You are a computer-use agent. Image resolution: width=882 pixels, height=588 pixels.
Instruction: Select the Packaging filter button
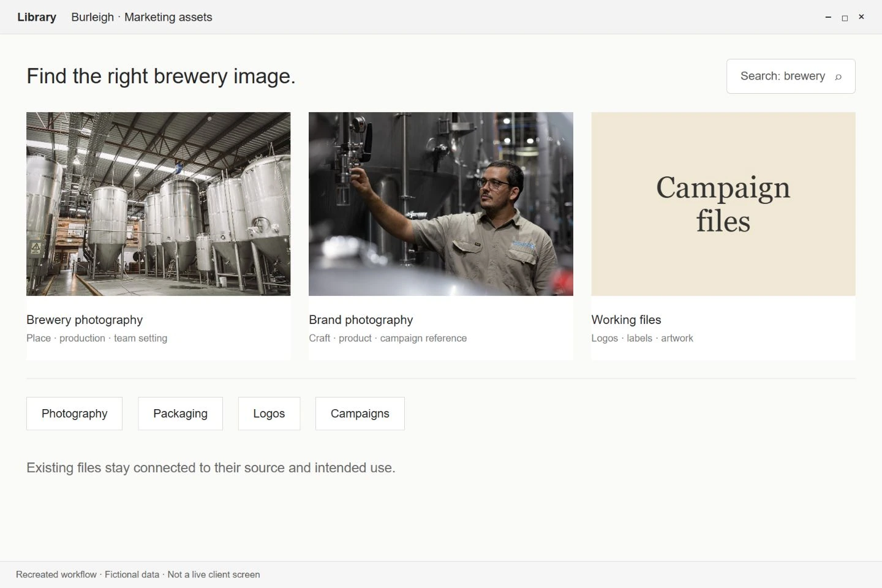coord(180,413)
